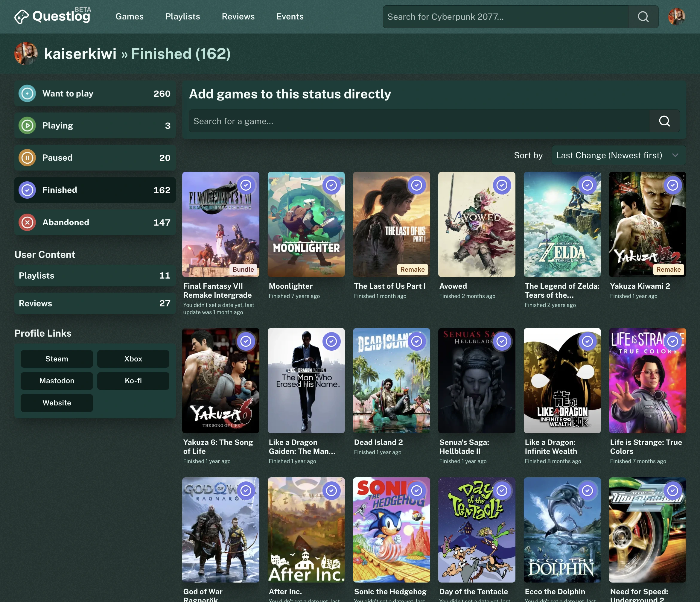Click the kaiserkiwi username in heading
The image size is (700, 602).
click(80, 54)
